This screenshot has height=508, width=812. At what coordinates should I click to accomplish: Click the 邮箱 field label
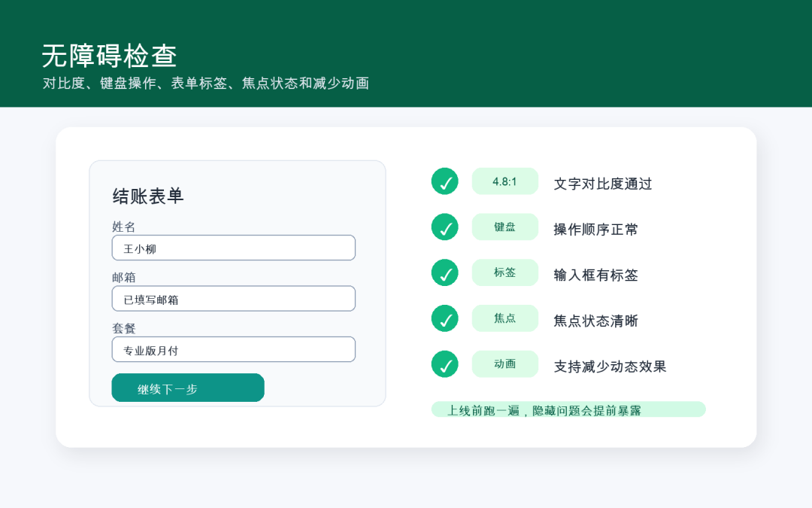point(124,277)
